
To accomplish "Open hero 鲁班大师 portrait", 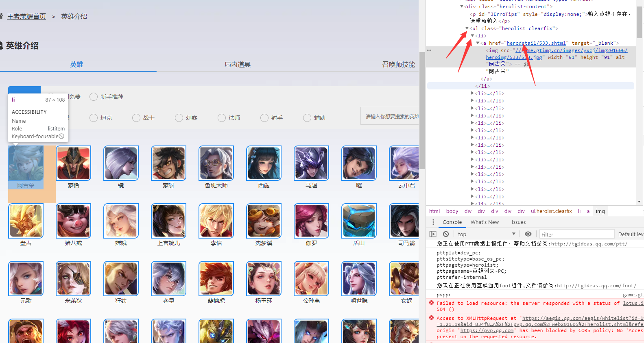I will [x=216, y=163].
